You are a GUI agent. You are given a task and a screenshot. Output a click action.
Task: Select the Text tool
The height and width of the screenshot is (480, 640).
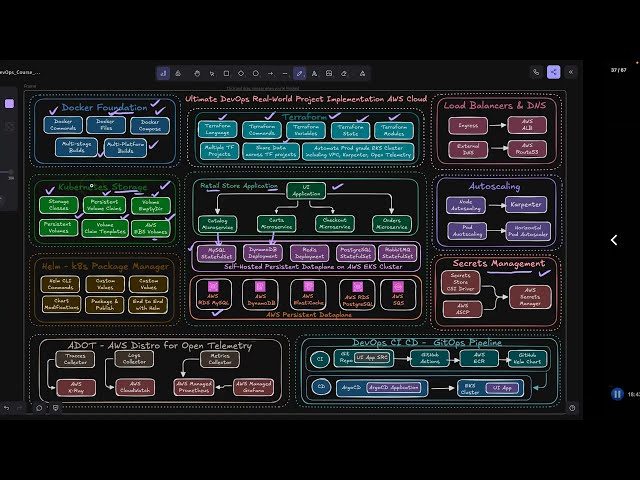314,73
